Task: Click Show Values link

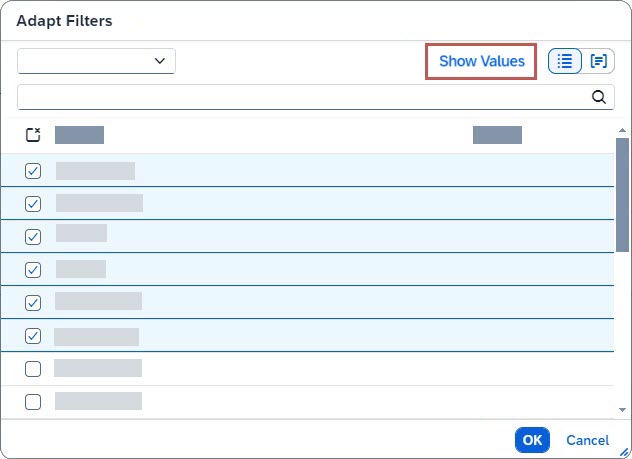Action: [481, 61]
